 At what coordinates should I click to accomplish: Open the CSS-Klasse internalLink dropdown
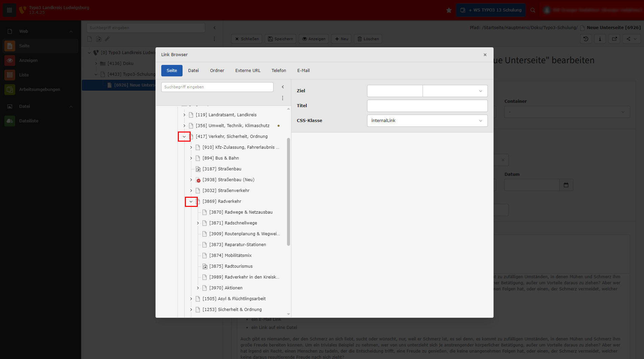tap(427, 121)
